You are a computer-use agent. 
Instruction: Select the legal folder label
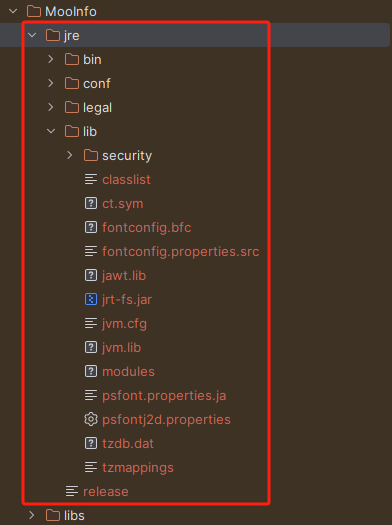(x=97, y=108)
